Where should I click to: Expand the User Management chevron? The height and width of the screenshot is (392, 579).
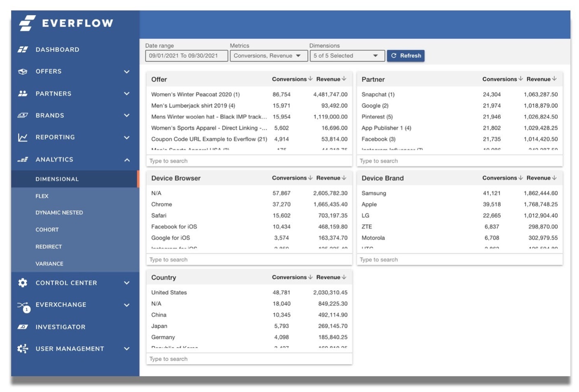pyautogui.click(x=127, y=349)
